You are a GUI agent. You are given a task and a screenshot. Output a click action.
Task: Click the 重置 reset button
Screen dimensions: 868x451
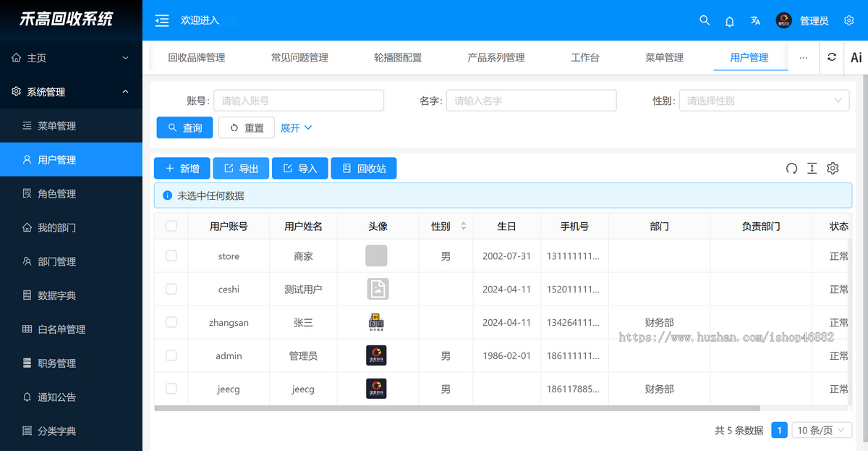[247, 127]
